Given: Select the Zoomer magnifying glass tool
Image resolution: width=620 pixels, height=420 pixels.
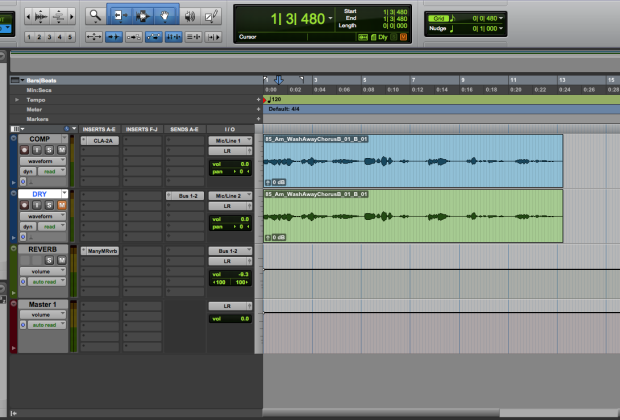Looking at the screenshot, I should click(x=94, y=16).
